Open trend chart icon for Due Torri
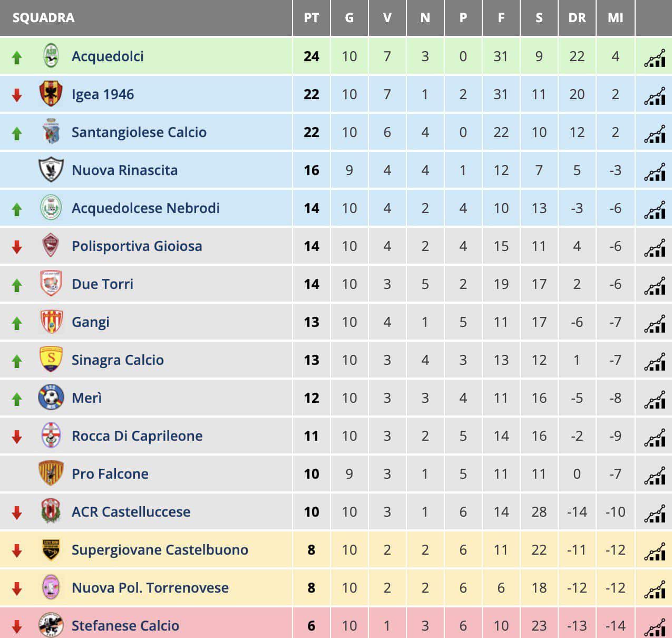This screenshot has width=672, height=638. point(655,286)
